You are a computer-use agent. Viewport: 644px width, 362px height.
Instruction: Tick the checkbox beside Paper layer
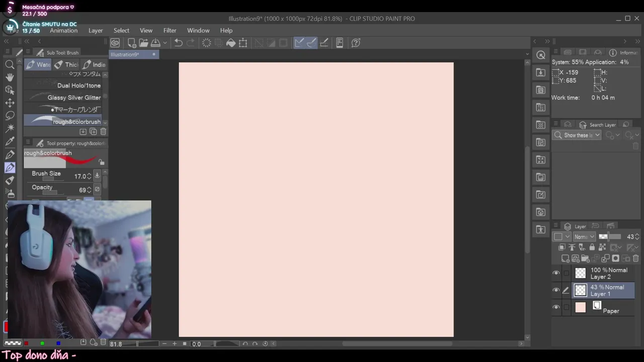click(567, 307)
